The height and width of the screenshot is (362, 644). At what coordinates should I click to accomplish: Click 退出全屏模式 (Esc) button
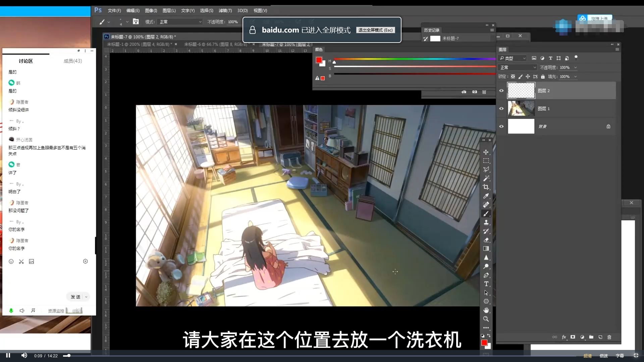(x=375, y=30)
